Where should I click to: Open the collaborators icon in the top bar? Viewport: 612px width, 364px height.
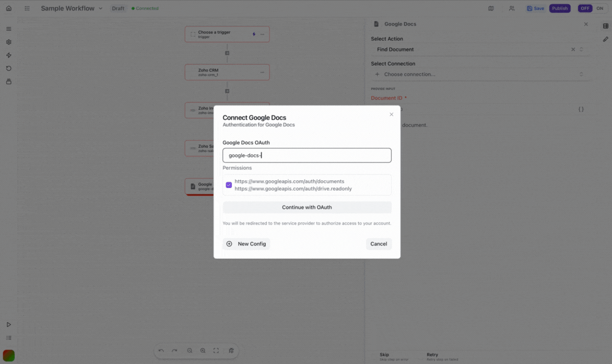click(x=512, y=8)
